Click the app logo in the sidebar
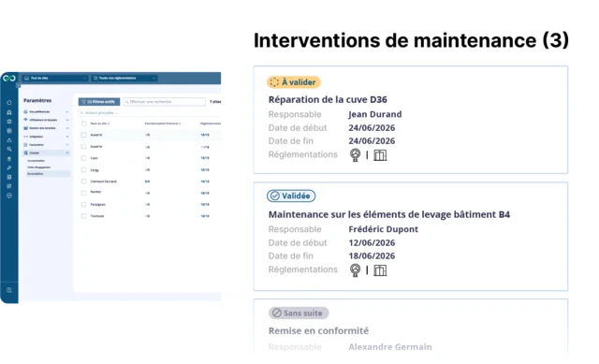Screen dimensions: 599x364 point(9,78)
